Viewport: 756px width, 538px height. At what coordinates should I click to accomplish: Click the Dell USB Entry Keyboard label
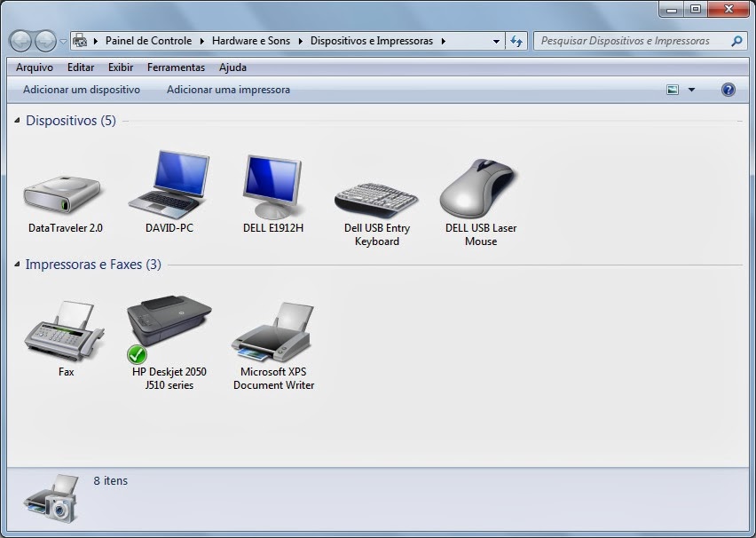point(377,234)
